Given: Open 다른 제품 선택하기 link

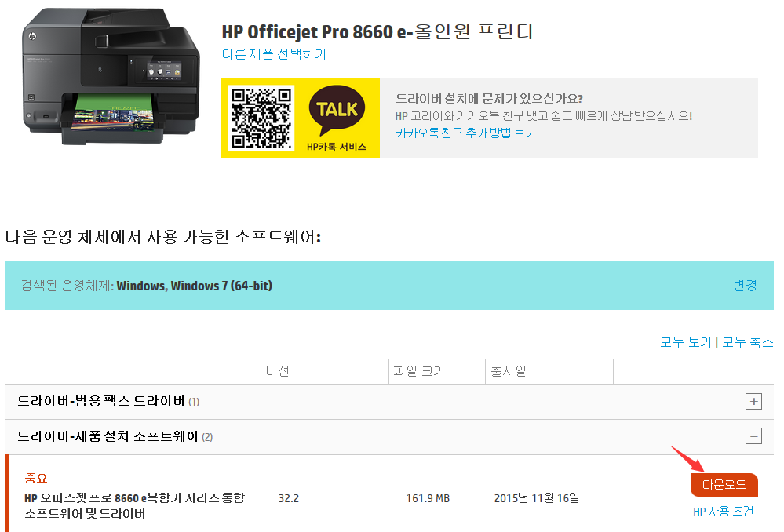Looking at the screenshot, I should [x=274, y=54].
